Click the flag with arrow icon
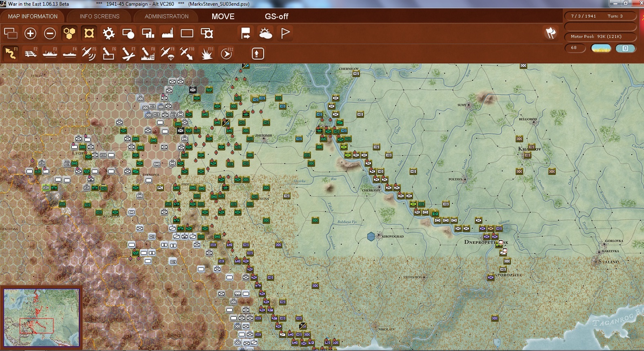The image size is (644, 351). [x=246, y=33]
